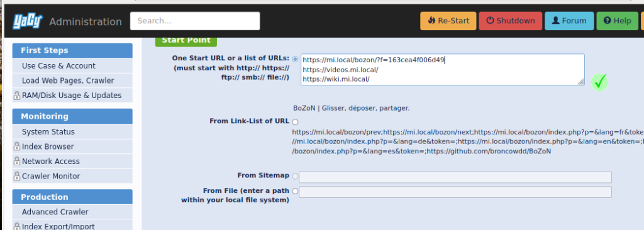Click lock icon beside RAM/Disk Usage & Updates
Screen dimensions: 644x230
click(x=17, y=96)
